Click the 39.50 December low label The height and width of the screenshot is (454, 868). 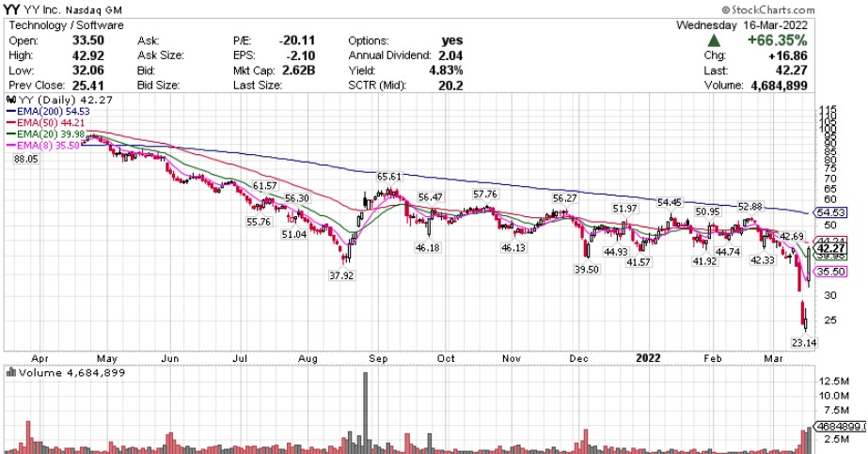pyautogui.click(x=587, y=270)
